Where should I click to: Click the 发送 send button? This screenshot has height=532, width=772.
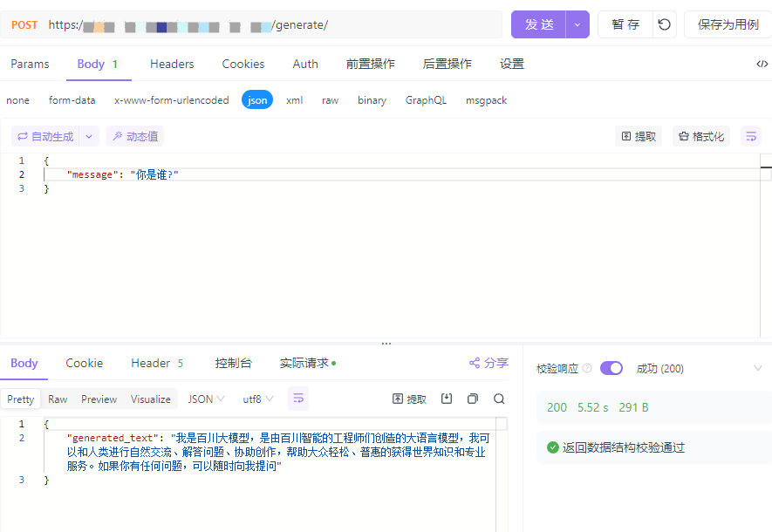pyautogui.click(x=537, y=24)
